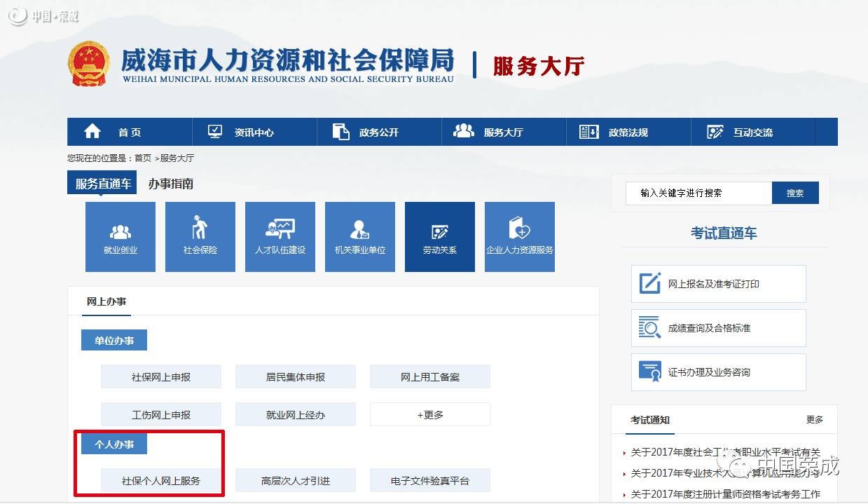
Task: Select the 服务直通车 tab
Action: [103, 184]
